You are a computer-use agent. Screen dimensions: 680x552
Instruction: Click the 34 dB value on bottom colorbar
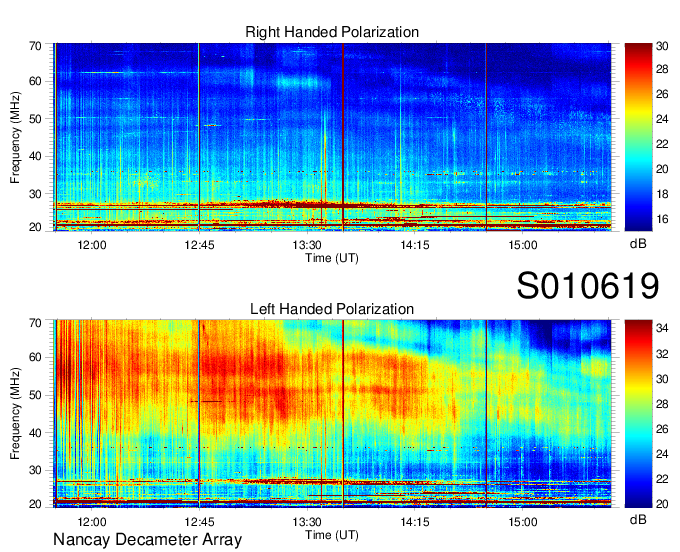662,328
